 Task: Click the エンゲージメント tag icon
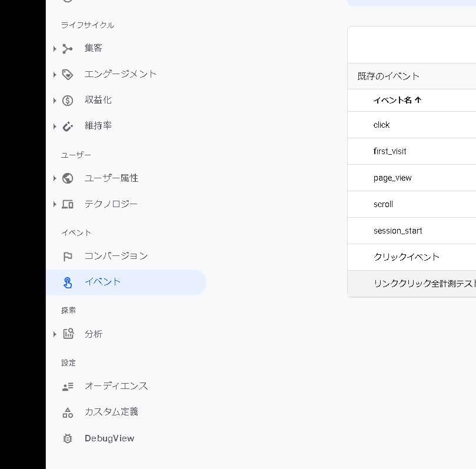pyautogui.click(x=68, y=75)
